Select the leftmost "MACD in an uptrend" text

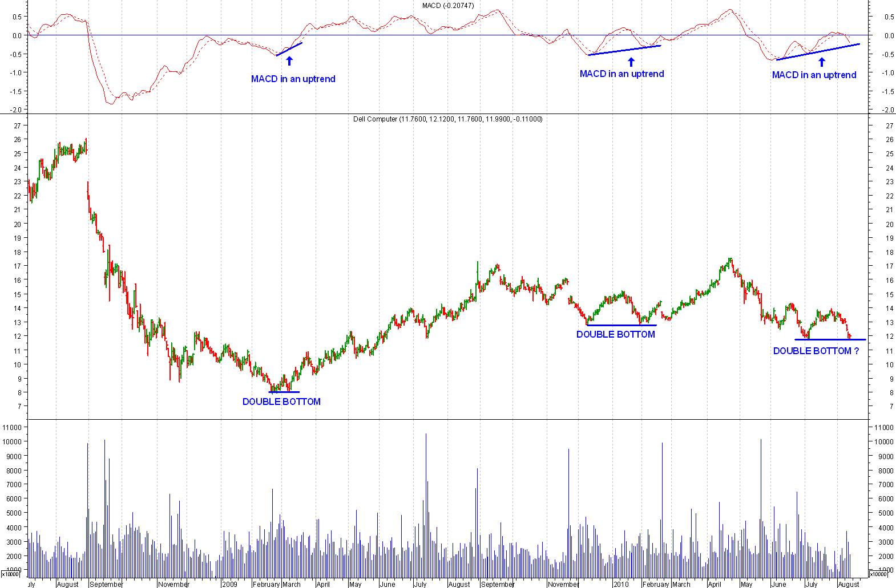point(293,79)
